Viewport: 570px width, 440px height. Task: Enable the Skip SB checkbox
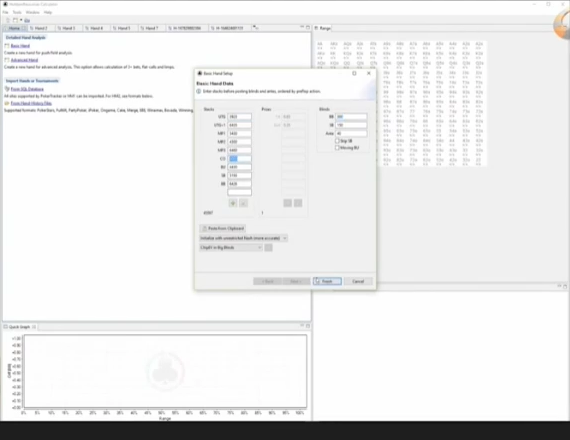coord(337,141)
